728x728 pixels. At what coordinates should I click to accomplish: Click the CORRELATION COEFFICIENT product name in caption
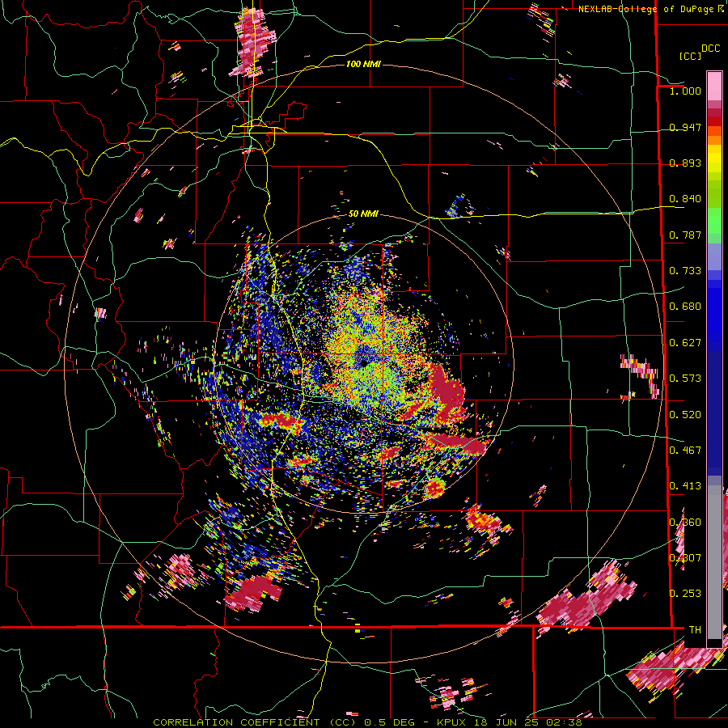[236, 722]
